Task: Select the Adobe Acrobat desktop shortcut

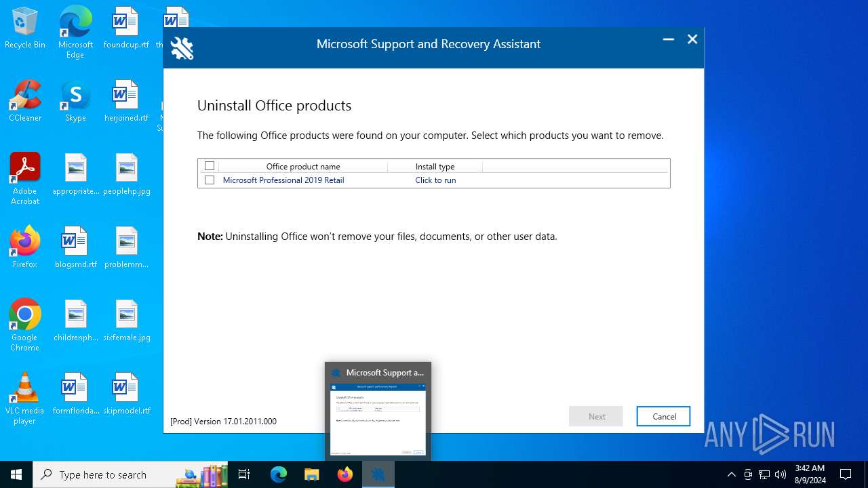Action: (25, 179)
